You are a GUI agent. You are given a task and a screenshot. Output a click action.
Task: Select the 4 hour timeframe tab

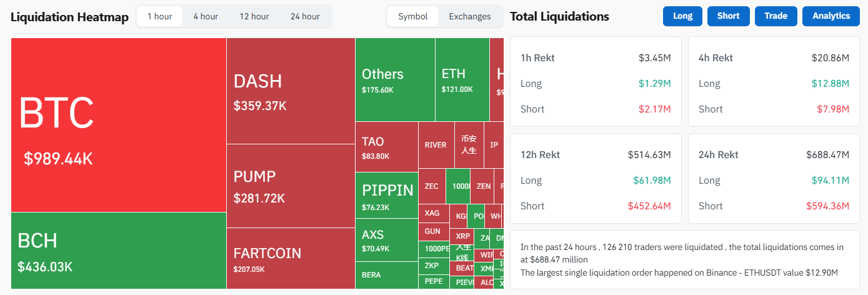205,16
